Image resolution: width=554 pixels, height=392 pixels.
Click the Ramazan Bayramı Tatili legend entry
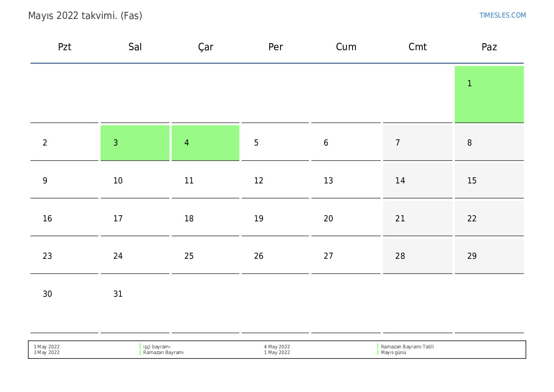tap(407, 347)
